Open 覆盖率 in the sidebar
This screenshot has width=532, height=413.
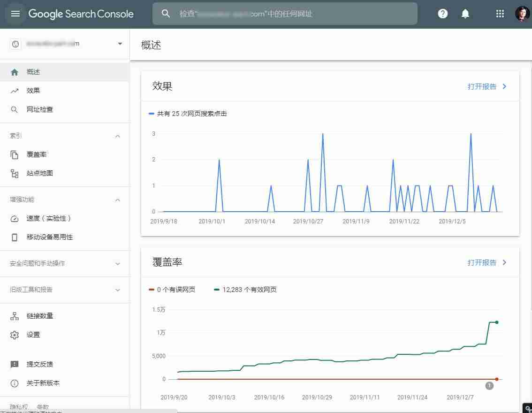point(64,155)
